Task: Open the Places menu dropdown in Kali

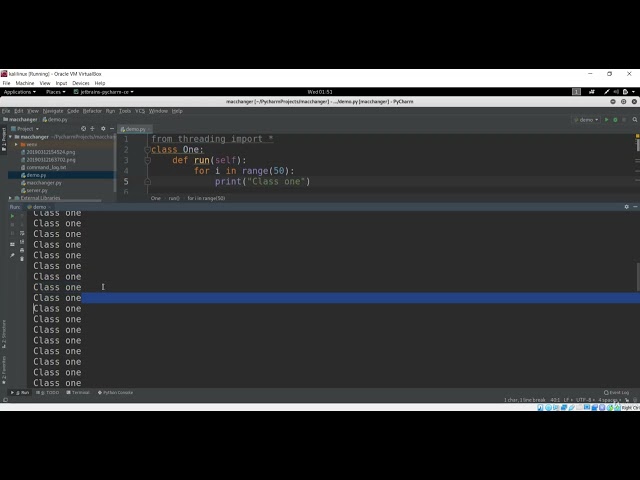Action: (56, 92)
